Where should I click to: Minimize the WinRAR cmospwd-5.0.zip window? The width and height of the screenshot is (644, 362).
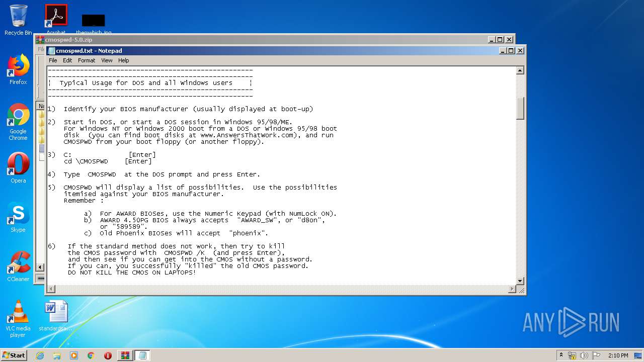click(x=492, y=40)
